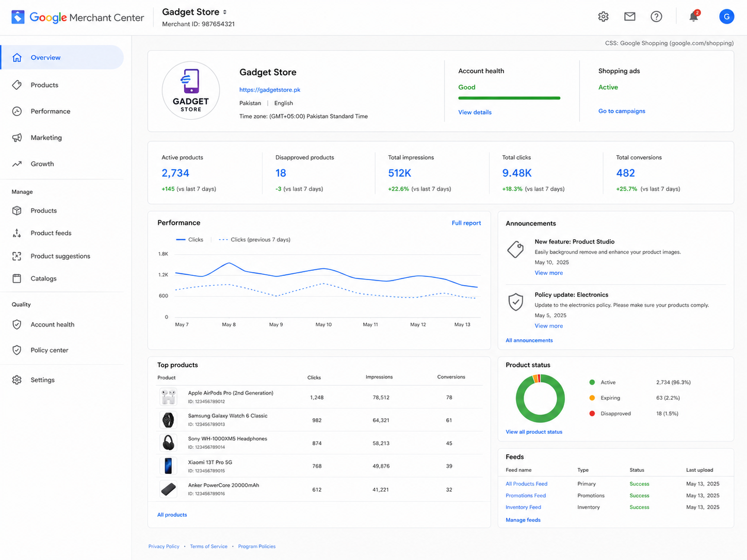Click 'Xiaomi 13T Pro 5G' product name

tap(210, 463)
